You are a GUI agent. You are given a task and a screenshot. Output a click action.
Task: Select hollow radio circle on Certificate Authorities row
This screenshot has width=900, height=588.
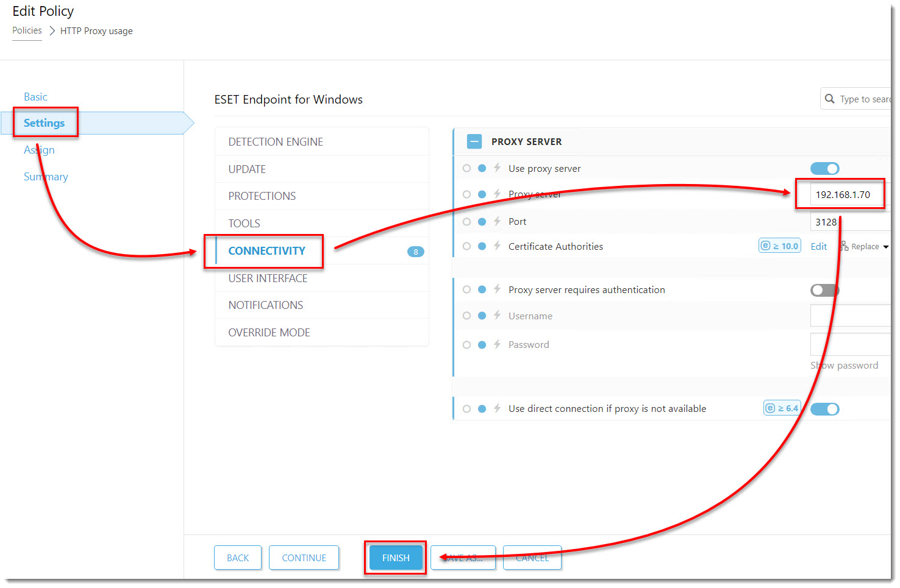[x=466, y=246]
